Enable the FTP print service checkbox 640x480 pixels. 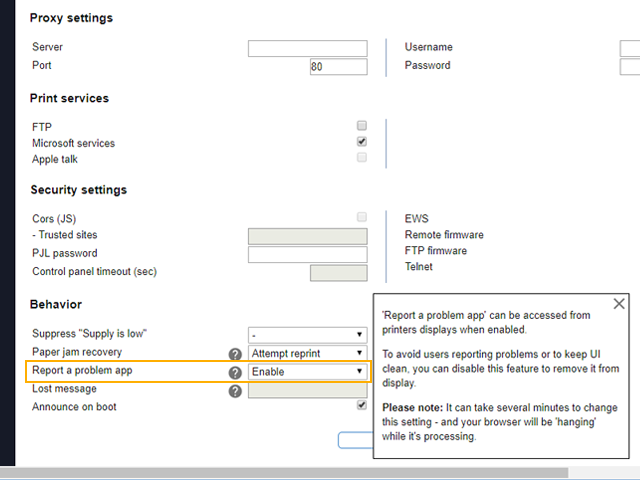(x=362, y=126)
